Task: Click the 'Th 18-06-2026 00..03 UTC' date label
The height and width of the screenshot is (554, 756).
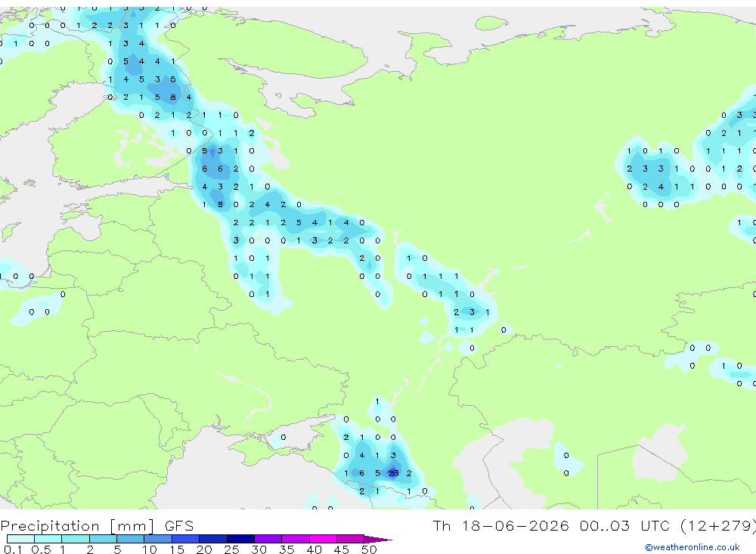Action: pos(553,525)
